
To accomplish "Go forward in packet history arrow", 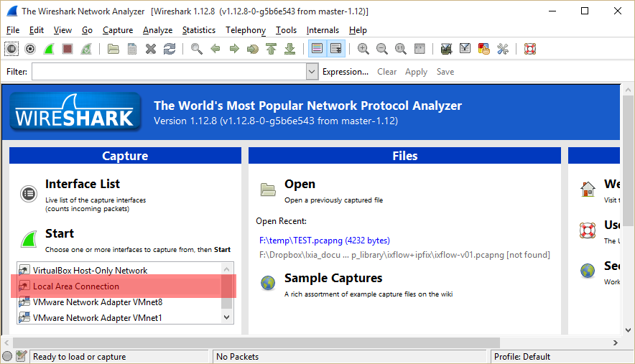I will point(234,49).
